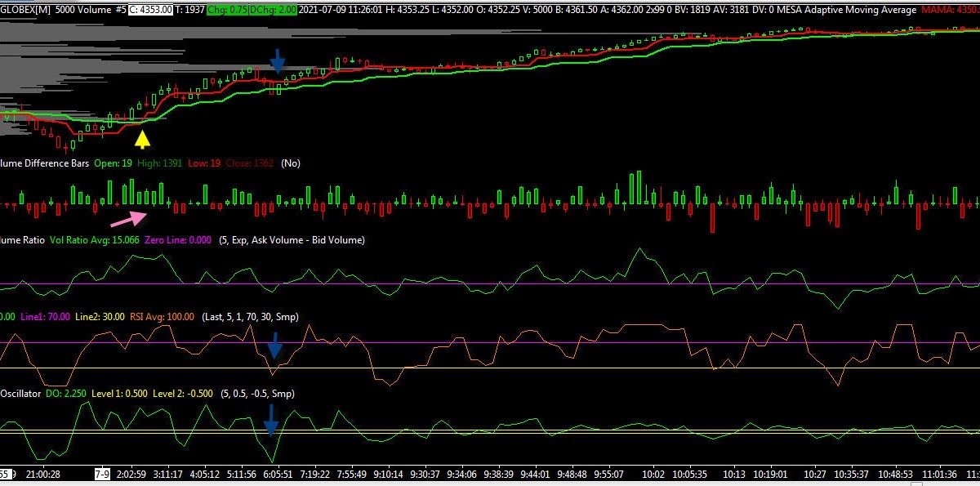Image resolution: width=980 pixels, height=486 pixels.
Task: Click the green High: 1391 value
Action: (161, 163)
